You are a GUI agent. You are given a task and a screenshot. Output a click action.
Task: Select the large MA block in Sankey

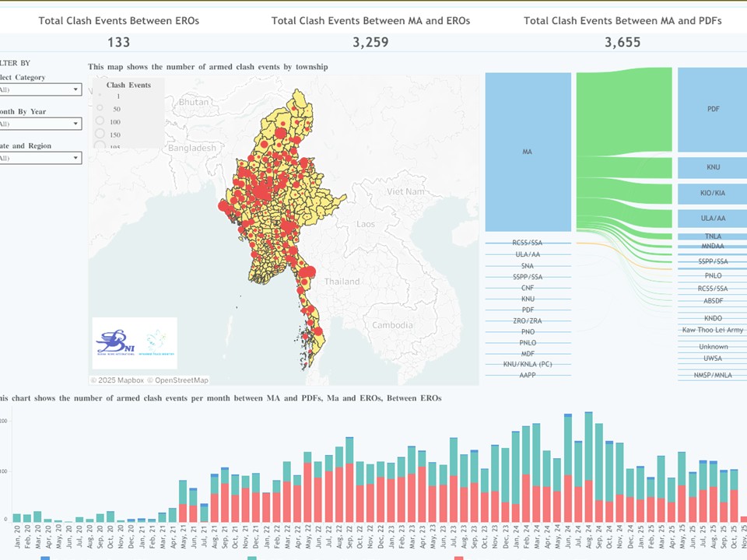click(528, 152)
